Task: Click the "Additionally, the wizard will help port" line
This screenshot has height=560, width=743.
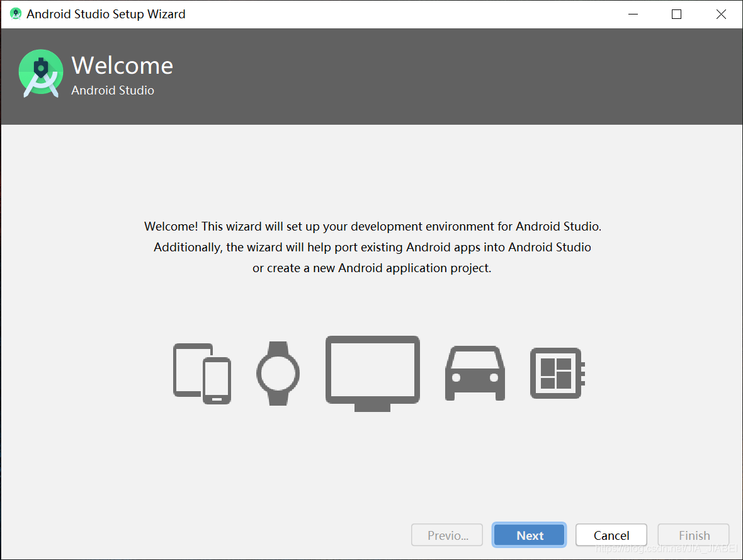Action: click(x=373, y=247)
